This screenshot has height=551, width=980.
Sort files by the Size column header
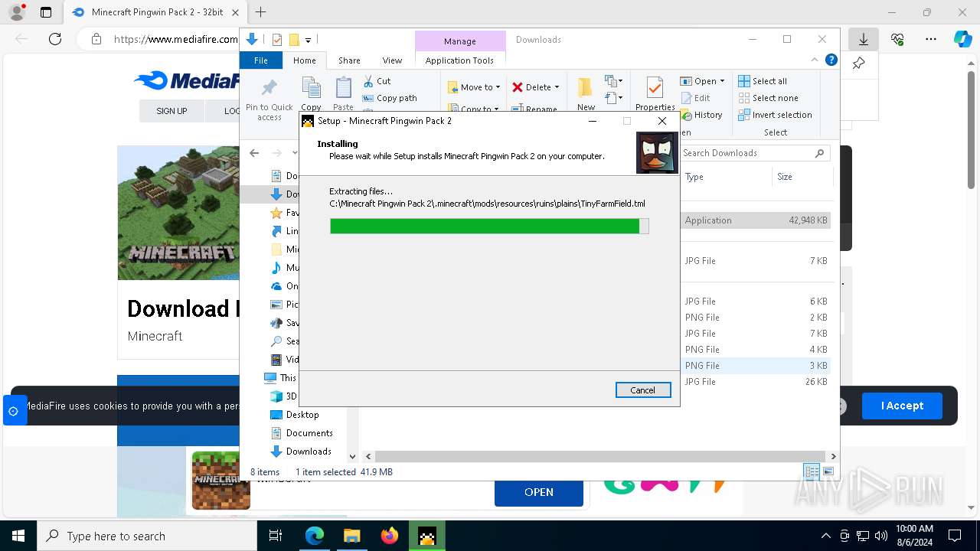(x=802, y=177)
